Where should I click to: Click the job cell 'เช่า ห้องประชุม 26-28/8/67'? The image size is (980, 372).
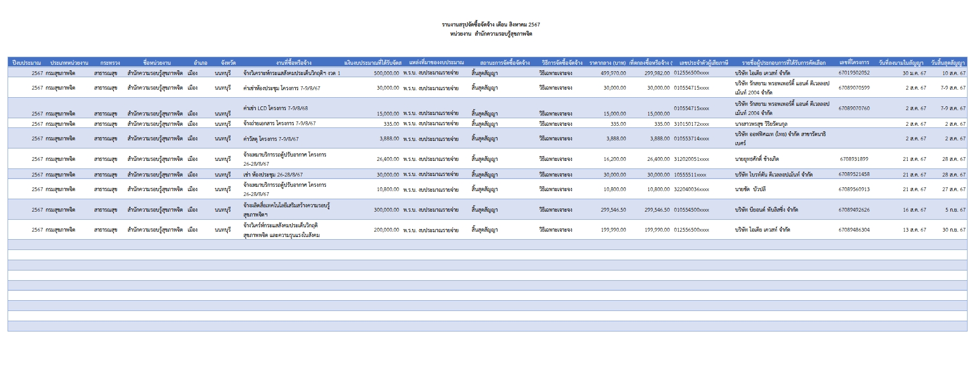coord(273,174)
